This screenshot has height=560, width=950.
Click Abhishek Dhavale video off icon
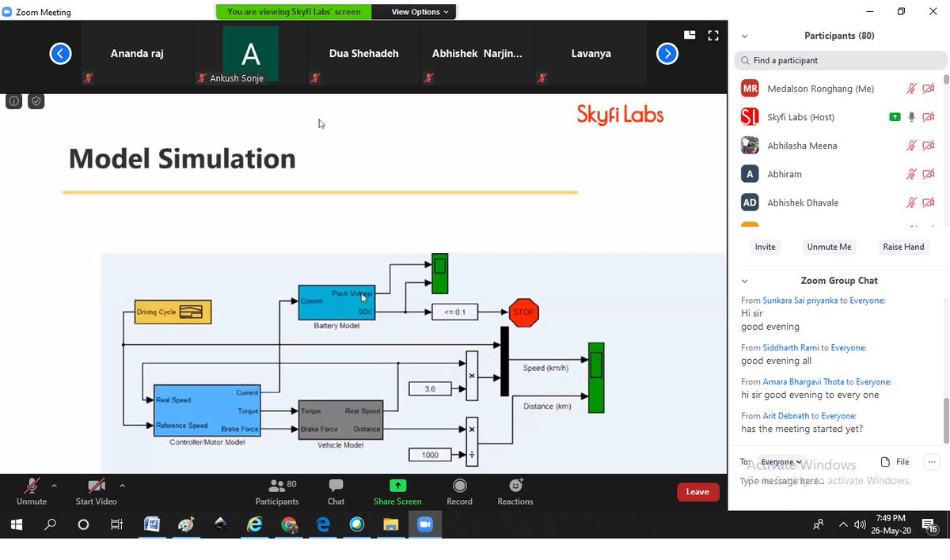coord(929,202)
